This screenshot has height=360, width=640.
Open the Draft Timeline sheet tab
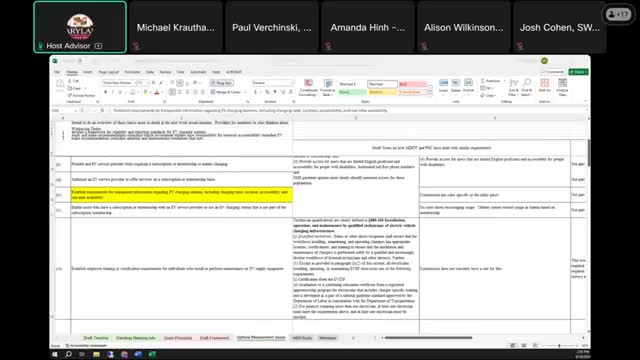tap(96, 338)
